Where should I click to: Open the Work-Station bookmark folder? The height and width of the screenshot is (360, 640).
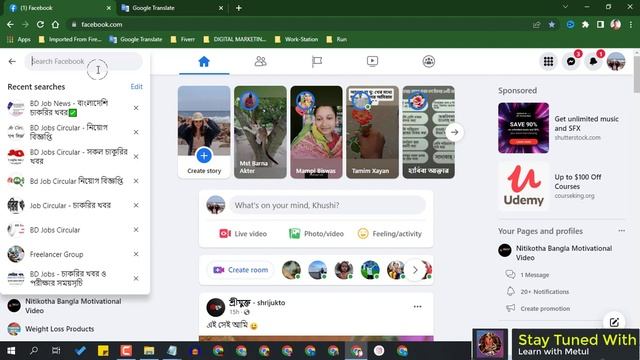pos(296,39)
